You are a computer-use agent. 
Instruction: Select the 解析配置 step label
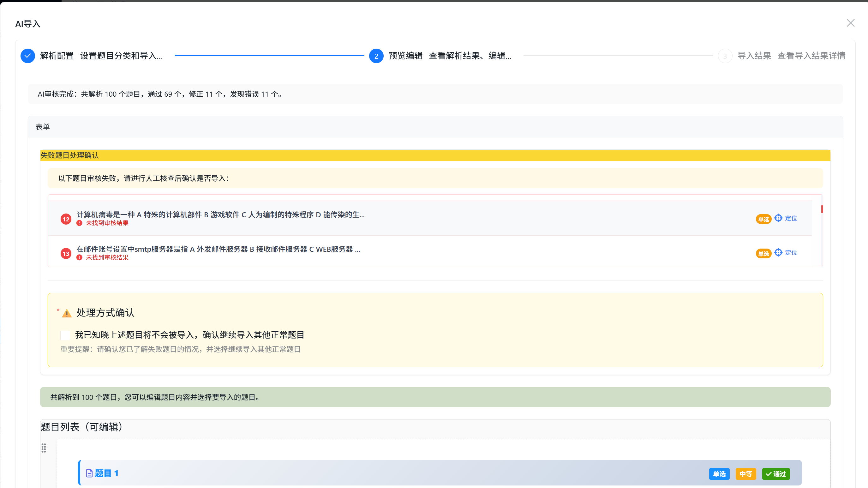click(57, 56)
